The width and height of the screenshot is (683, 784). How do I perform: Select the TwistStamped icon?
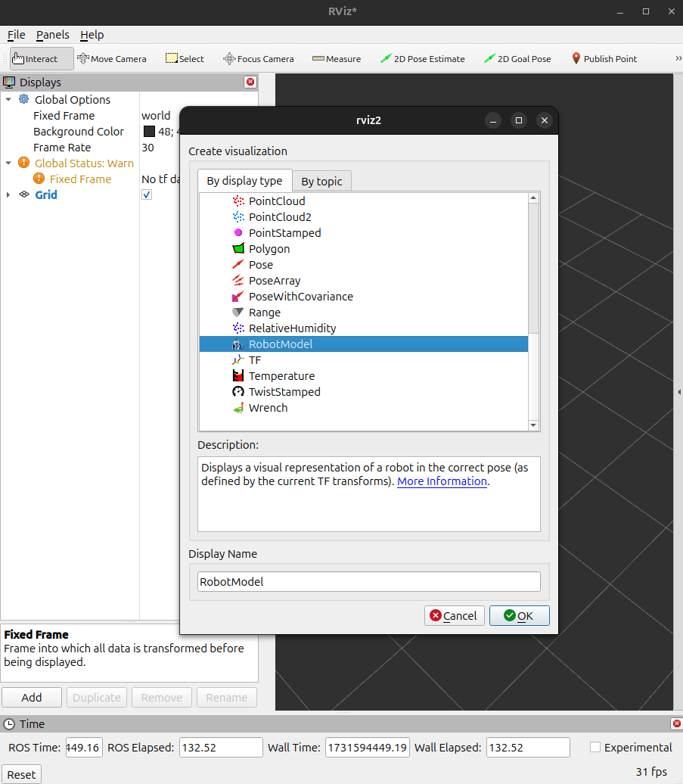(238, 391)
